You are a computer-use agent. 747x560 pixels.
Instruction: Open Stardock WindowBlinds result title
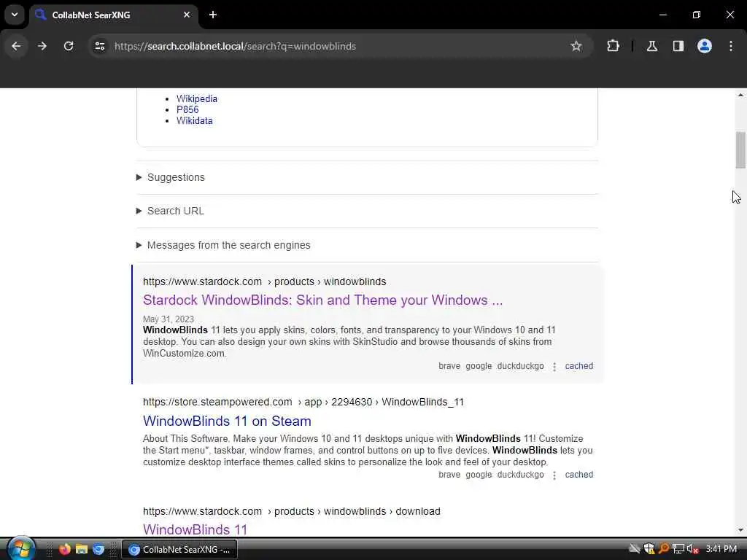[x=322, y=300]
